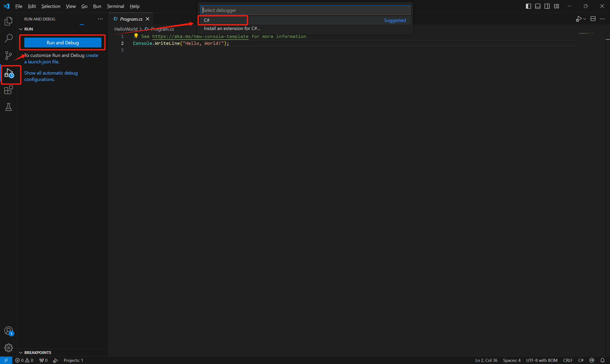The height and width of the screenshot is (364, 610).
Task: Customize Layout icon in title bar
Action: (557, 6)
